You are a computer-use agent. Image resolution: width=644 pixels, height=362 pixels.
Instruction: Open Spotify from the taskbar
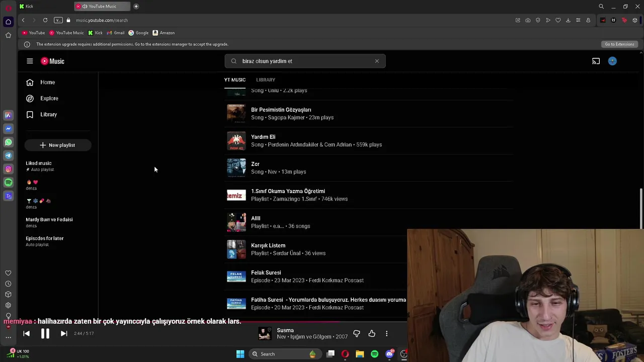(x=374, y=354)
